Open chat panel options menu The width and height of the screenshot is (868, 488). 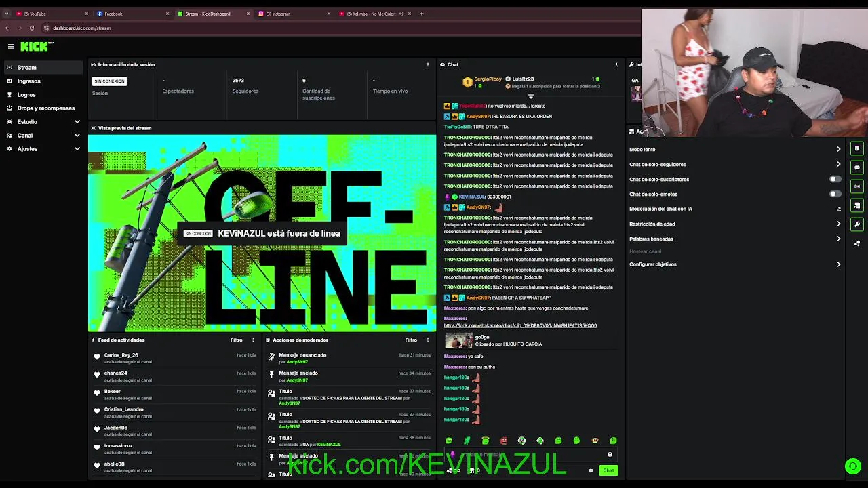coord(616,64)
